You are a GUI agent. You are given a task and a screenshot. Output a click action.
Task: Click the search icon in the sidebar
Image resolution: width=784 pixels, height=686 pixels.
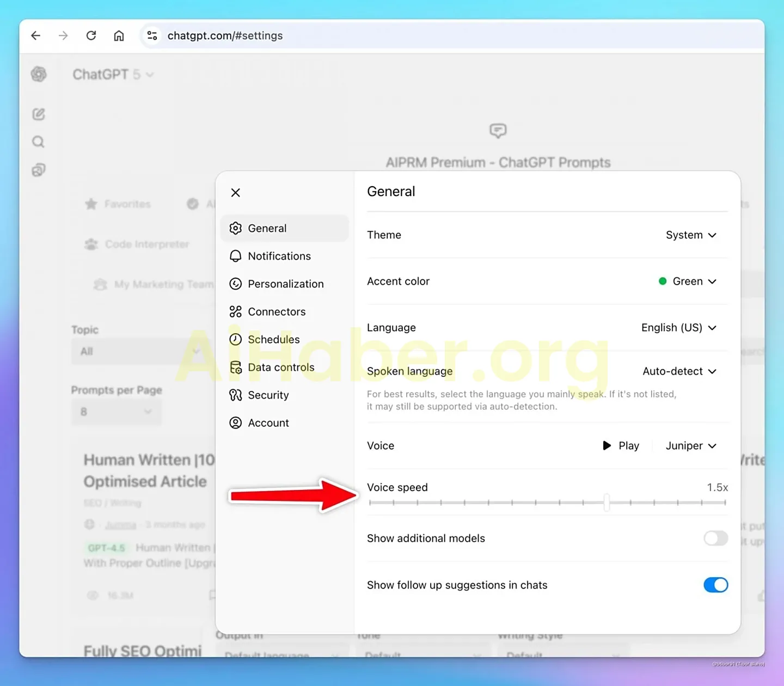click(x=38, y=142)
